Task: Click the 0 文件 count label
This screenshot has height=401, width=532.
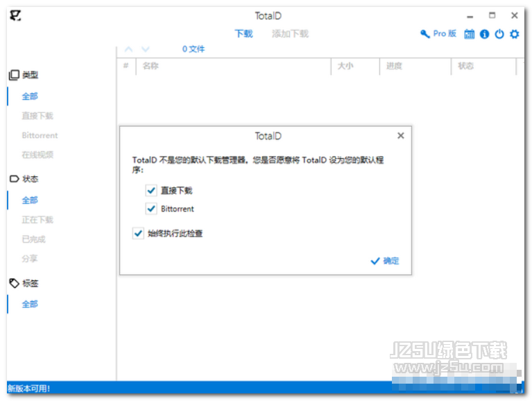Action: coord(194,49)
